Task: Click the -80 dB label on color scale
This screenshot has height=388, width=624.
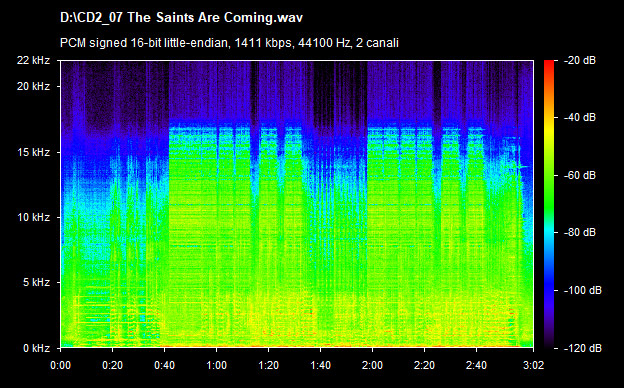Action: [x=580, y=232]
